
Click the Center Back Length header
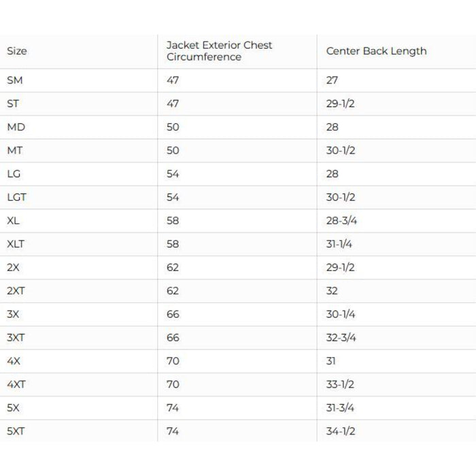coord(376,51)
